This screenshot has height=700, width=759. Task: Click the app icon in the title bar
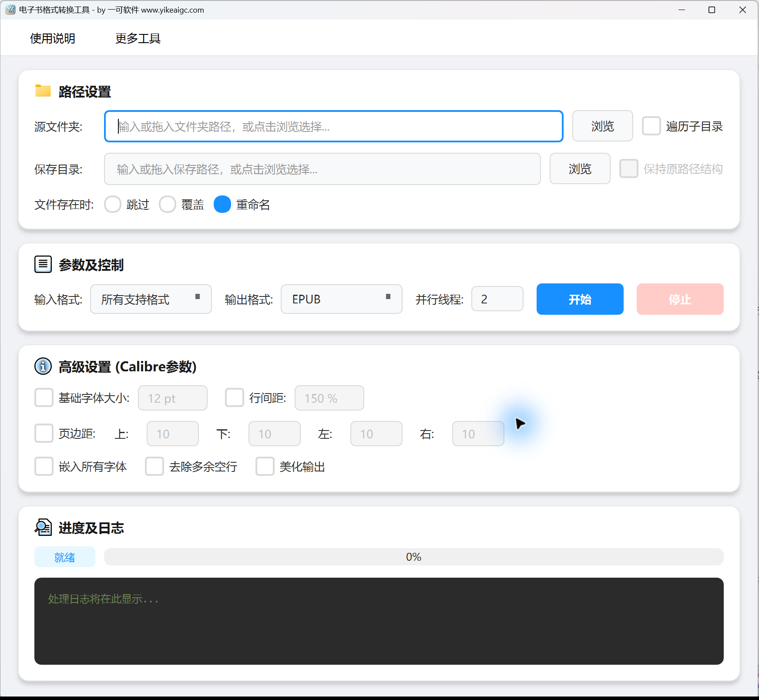click(10, 10)
